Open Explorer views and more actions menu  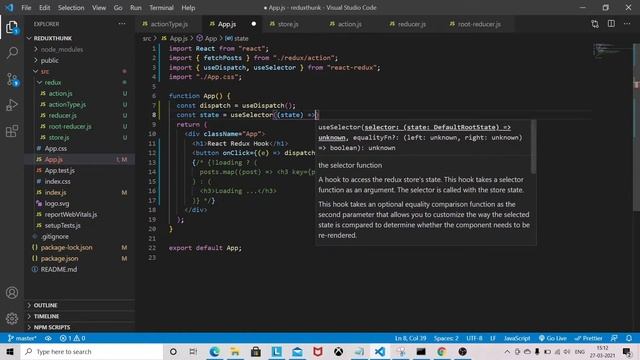[122, 24]
